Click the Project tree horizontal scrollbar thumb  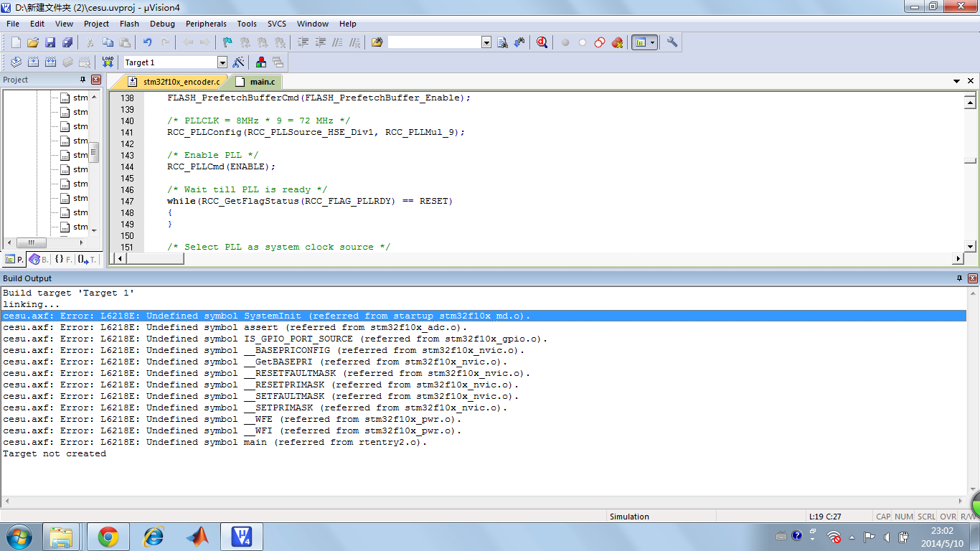point(31,242)
